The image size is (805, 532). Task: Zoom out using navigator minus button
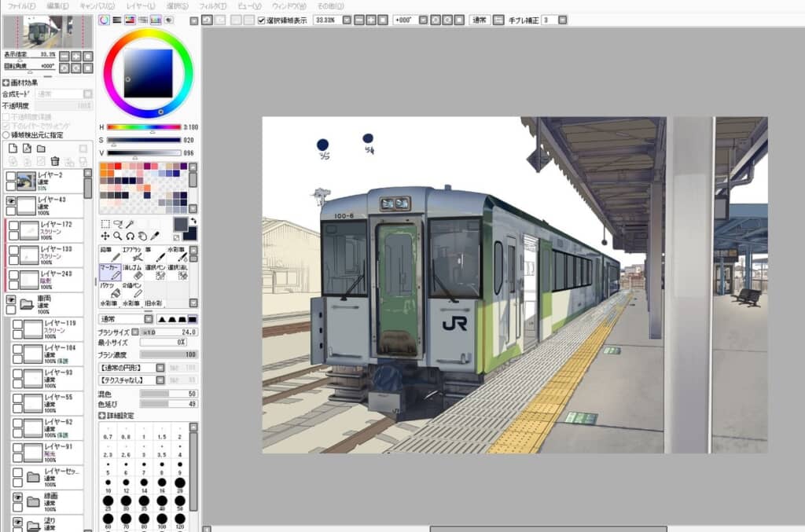coord(64,57)
